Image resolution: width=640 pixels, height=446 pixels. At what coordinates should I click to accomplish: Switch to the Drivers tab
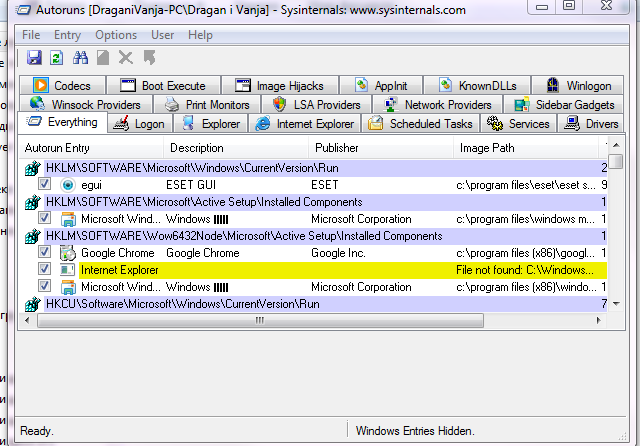pyautogui.click(x=591, y=124)
